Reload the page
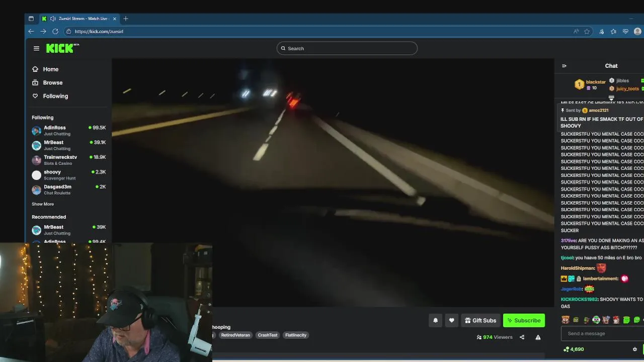Viewport: 644px width, 362px height. coord(55,31)
